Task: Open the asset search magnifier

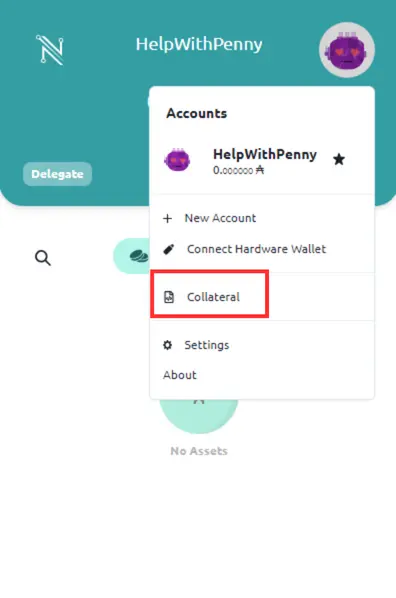Action: coord(43,258)
